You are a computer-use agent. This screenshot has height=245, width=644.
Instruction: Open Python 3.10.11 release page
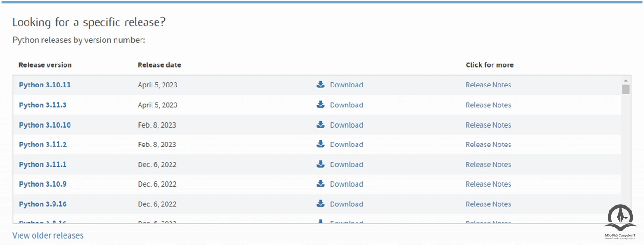pyautogui.click(x=45, y=85)
